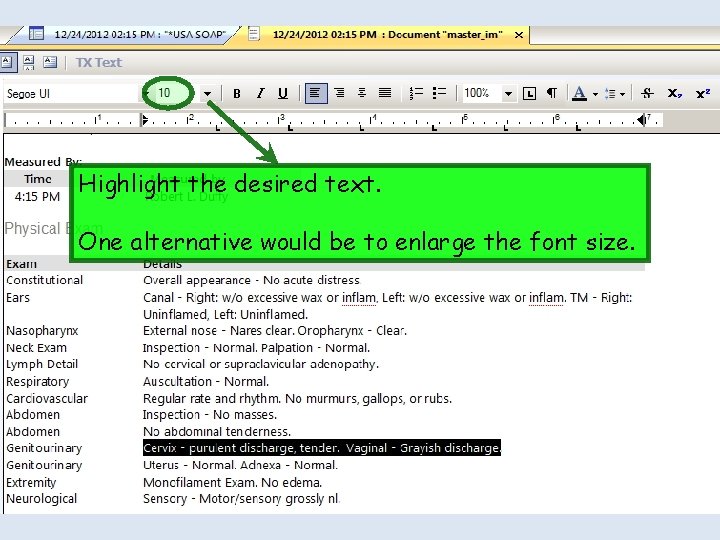Toggle numbered list
Viewport: 720px width, 540px height.
click(416, 94)
